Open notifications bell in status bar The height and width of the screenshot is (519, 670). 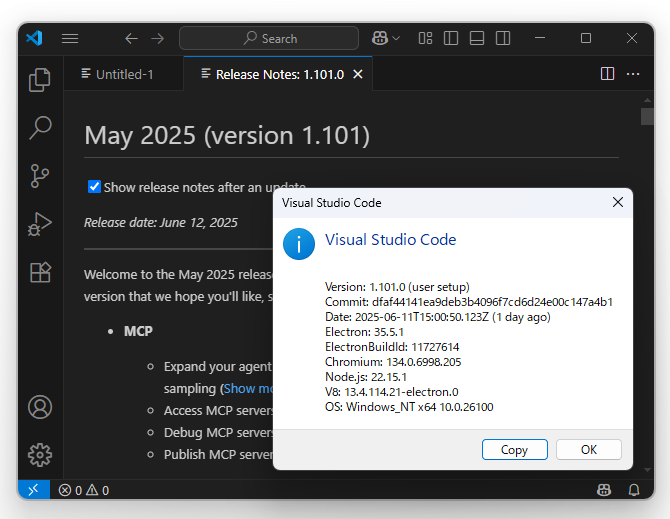pos(634,490)
